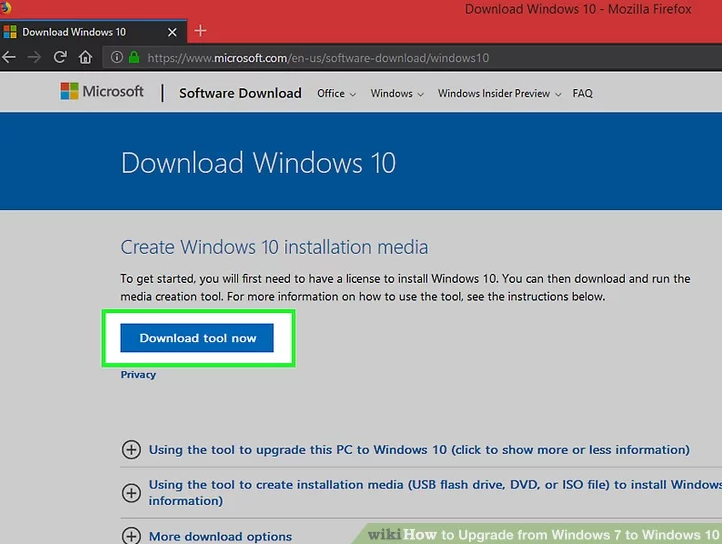The height and width of the screenshot is (544, 722).
Task: Open the Privacy link
Action: 138,375
